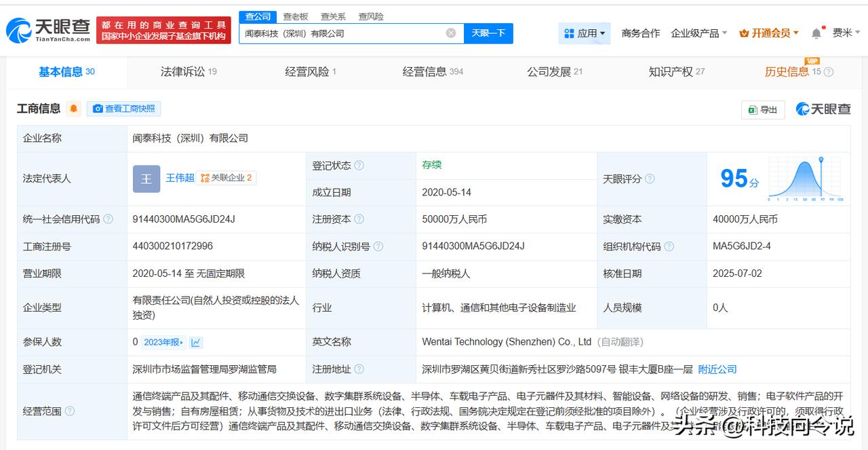Switch to the 经营风险 tab

pyautogui.click(x=311, y=72)
